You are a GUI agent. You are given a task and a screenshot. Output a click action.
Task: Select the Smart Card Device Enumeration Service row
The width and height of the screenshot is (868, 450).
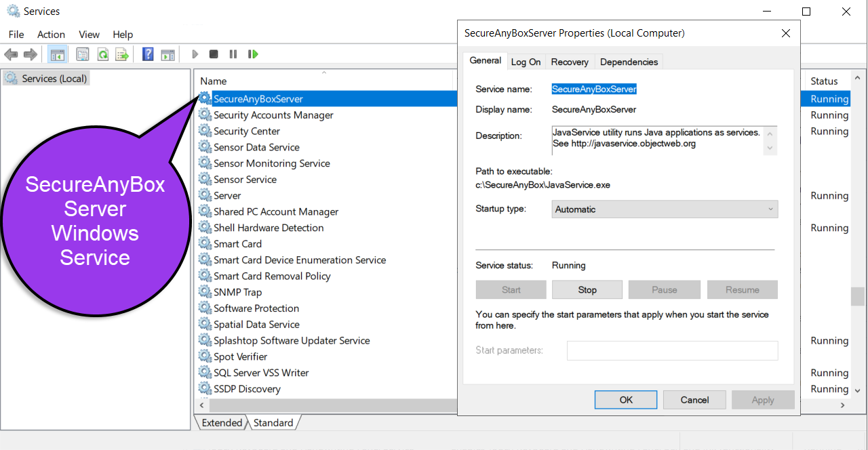point(300,260)
